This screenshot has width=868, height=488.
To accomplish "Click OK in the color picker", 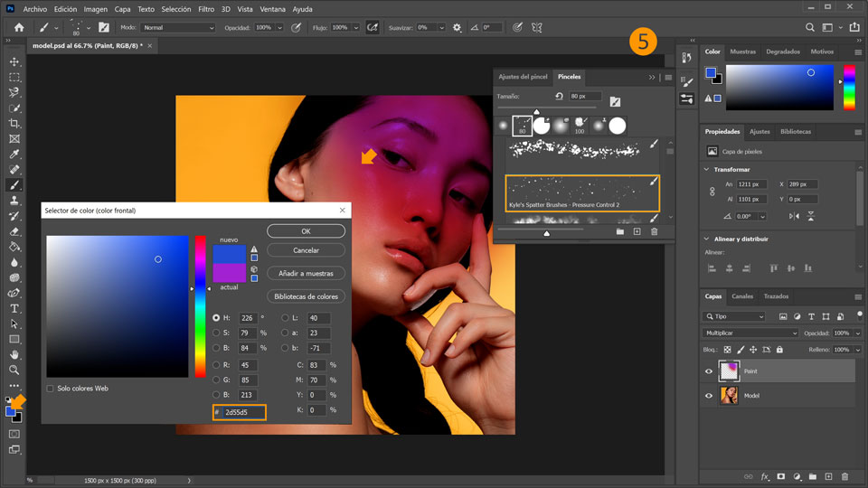I will 306,231.
